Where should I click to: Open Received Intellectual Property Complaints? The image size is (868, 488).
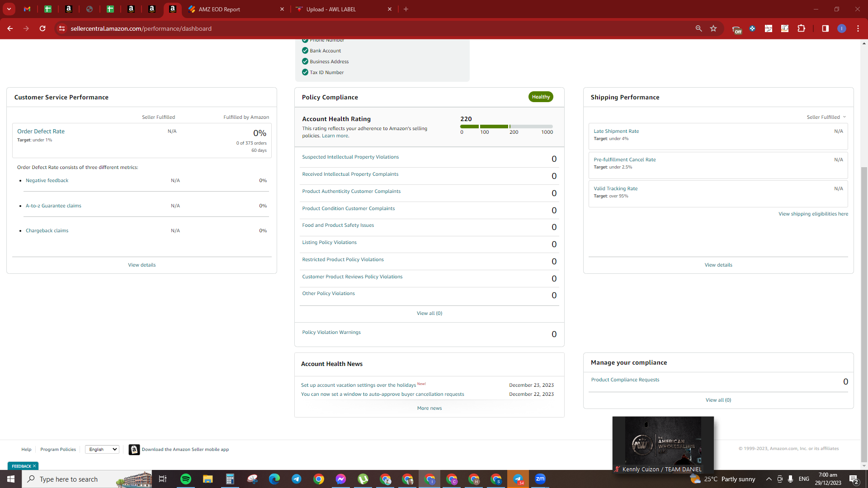(350, 174)
